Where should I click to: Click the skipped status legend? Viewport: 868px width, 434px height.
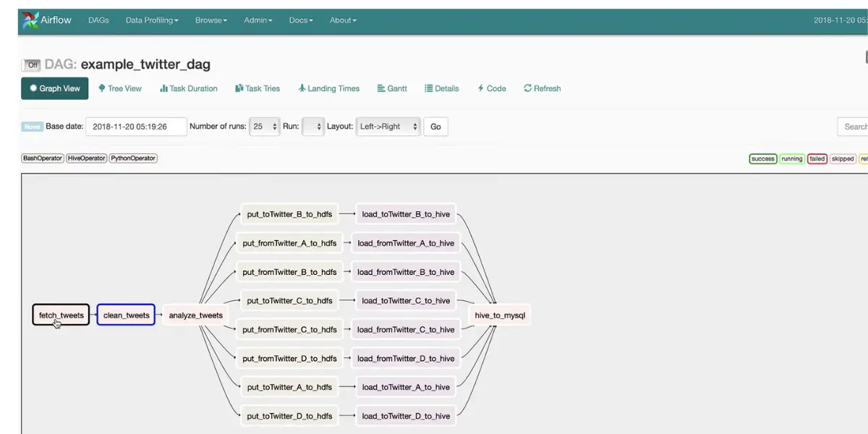(843, 158)
